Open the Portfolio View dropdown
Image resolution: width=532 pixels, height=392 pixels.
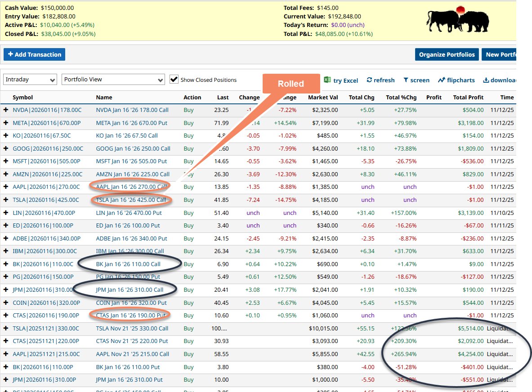click(113, 80)
